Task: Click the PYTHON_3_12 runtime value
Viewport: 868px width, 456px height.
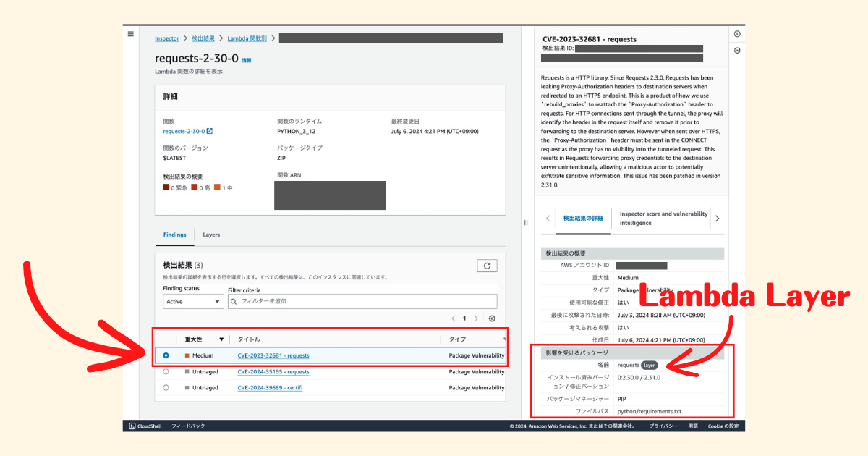Action: pos(297,131)
